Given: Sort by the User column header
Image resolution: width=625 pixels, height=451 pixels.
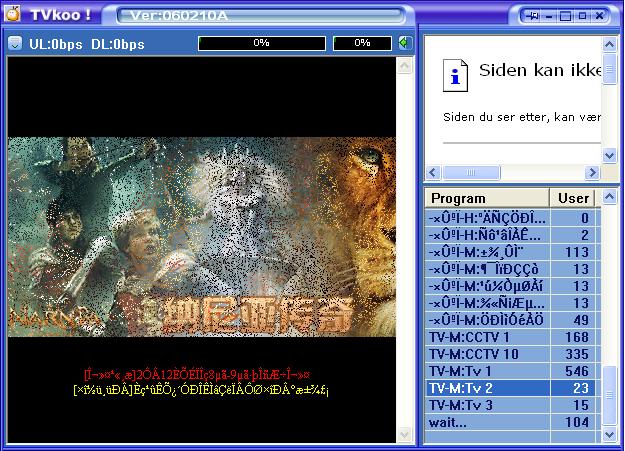Looking at the screenshot, I should tap(572, 198).
